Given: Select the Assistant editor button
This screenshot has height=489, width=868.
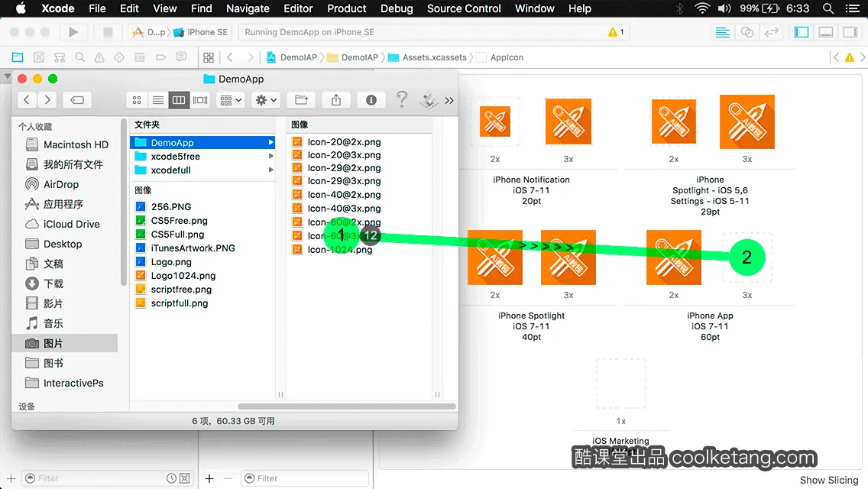Looking at the screenshot, I should tap(747, 32).
